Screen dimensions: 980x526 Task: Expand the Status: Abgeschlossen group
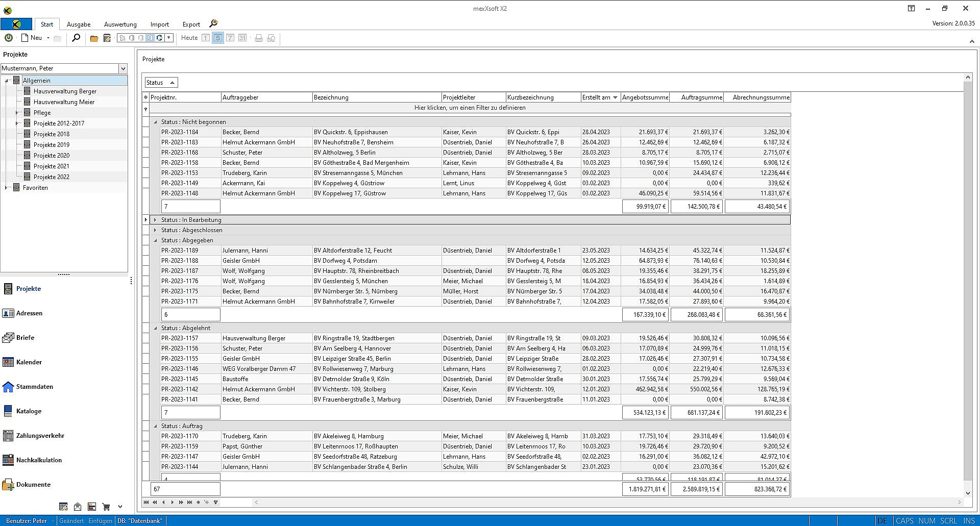click(156, 230)
